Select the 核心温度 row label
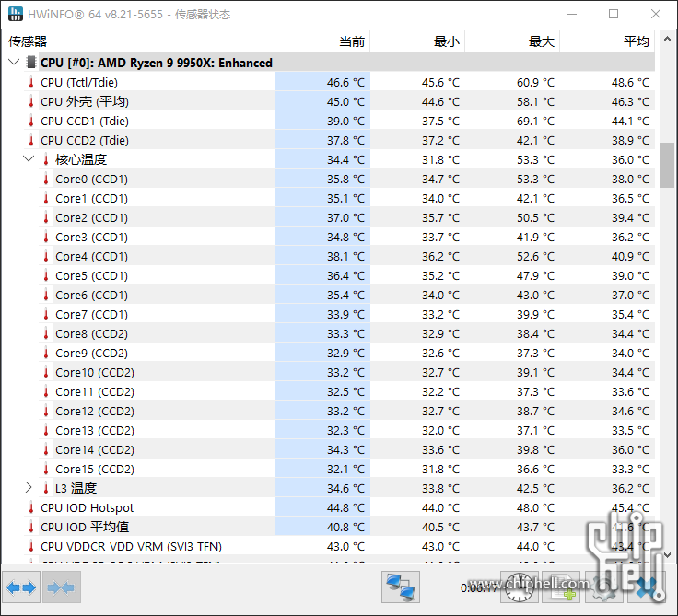 tap(81, 159)
